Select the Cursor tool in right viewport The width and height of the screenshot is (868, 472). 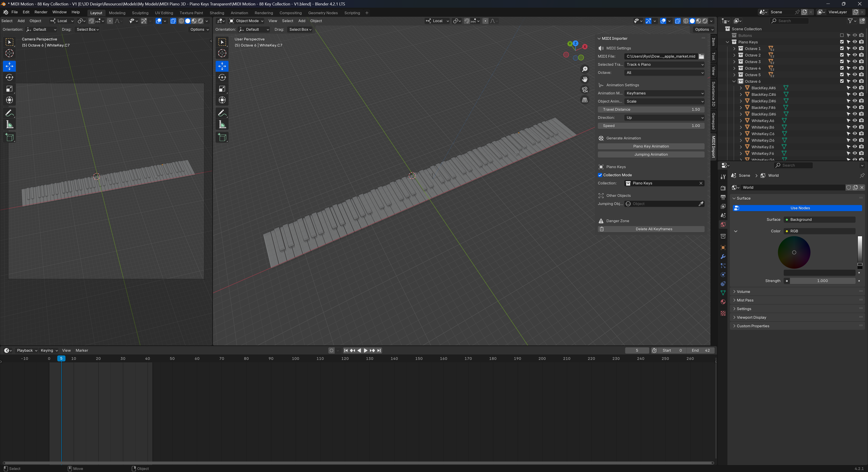coord(222,53)
